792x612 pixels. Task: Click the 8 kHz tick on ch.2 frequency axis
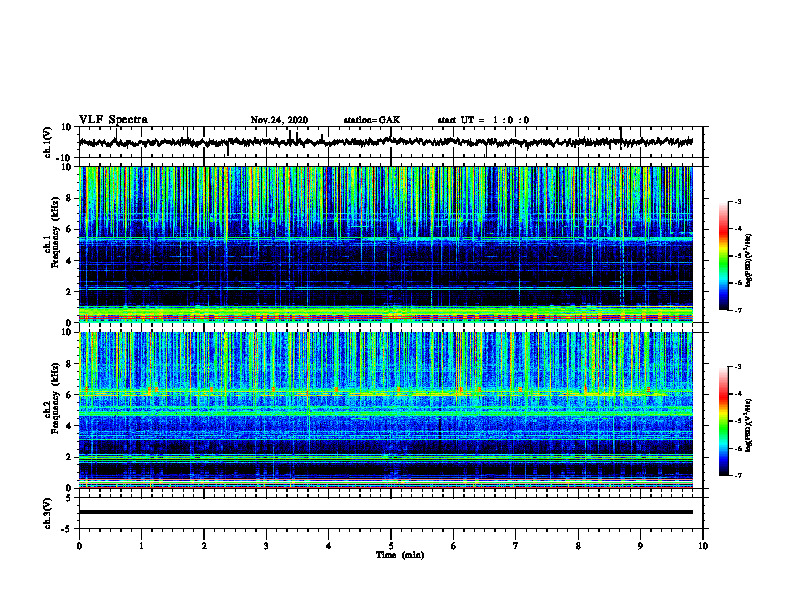69,364
